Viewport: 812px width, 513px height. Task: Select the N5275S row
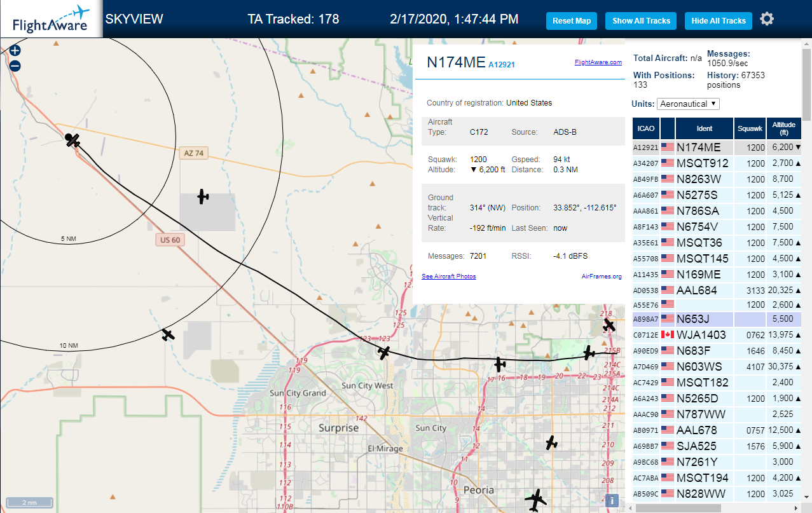(717, 195)
